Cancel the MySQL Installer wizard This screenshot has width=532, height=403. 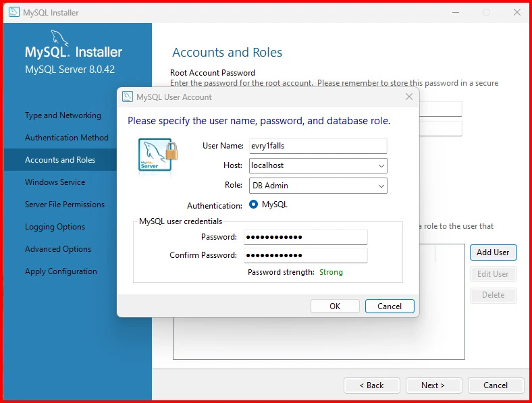tap(496, 385)
